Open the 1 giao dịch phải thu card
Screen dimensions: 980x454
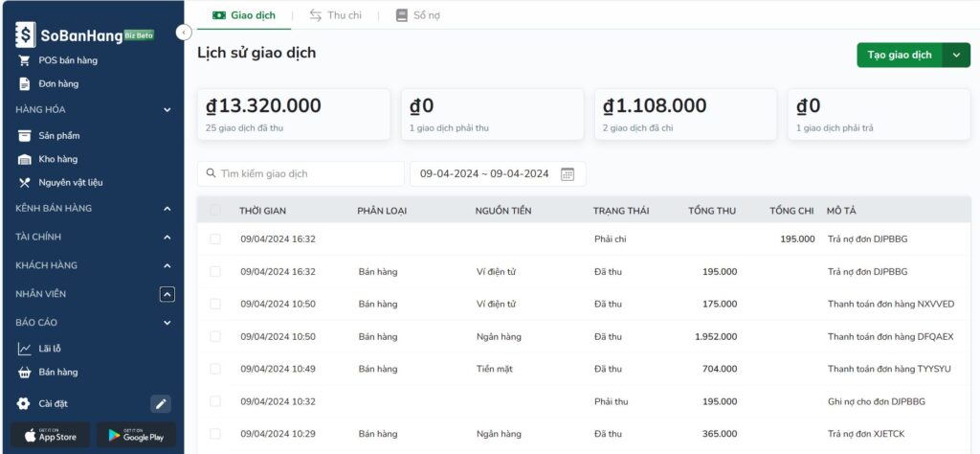(x=493, y=114)
